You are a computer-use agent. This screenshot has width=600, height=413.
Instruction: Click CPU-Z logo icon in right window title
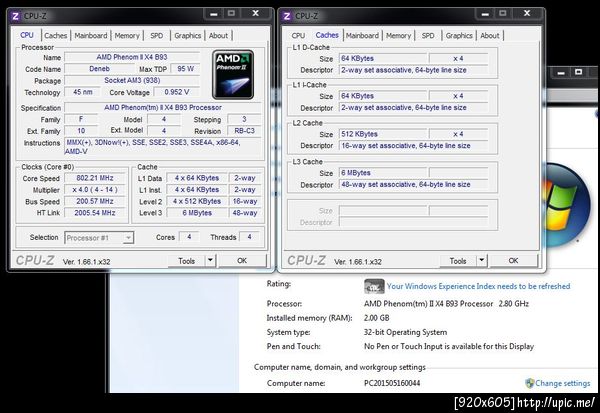[287, 16]
